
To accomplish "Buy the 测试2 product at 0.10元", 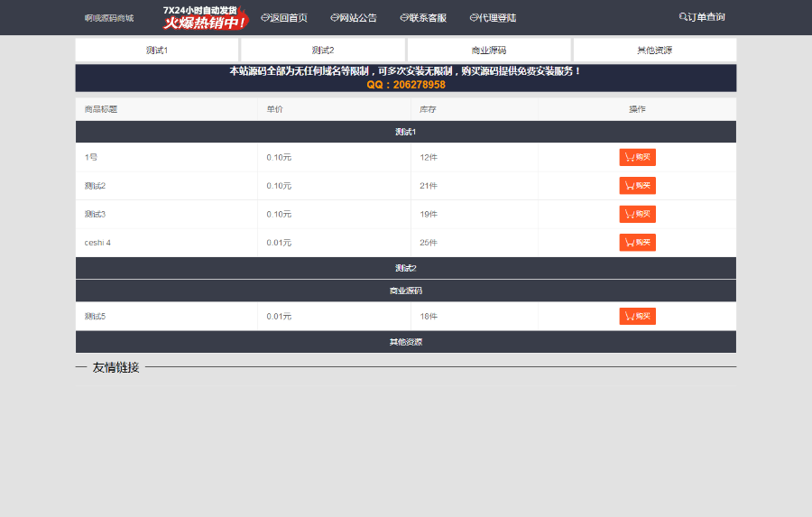I will coord(638,186).
